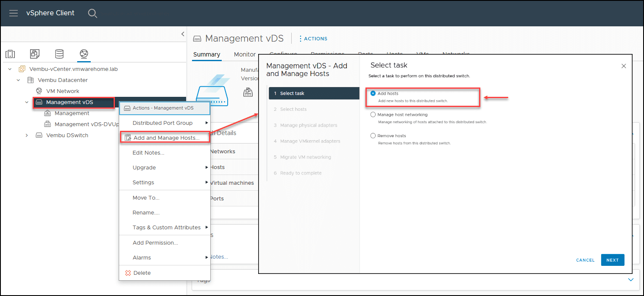
Task: Click the Management vDS title switch icon
Action: [x=197, y=39]
